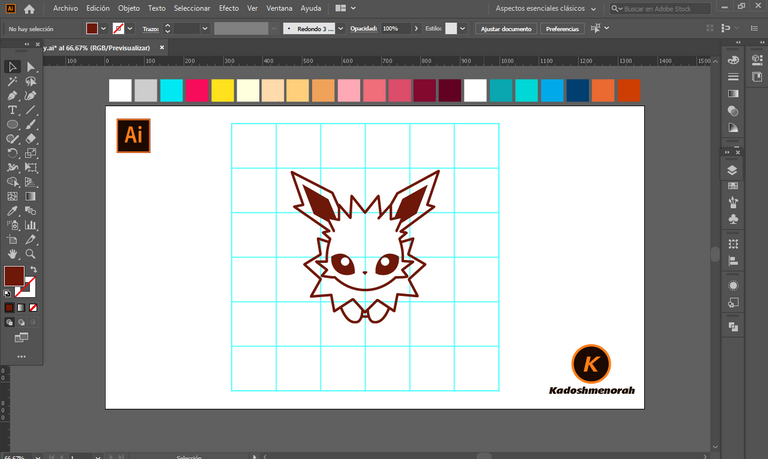768x459 pixels.
Task: Open Objeto menu
Action: (x=129, y=8)
